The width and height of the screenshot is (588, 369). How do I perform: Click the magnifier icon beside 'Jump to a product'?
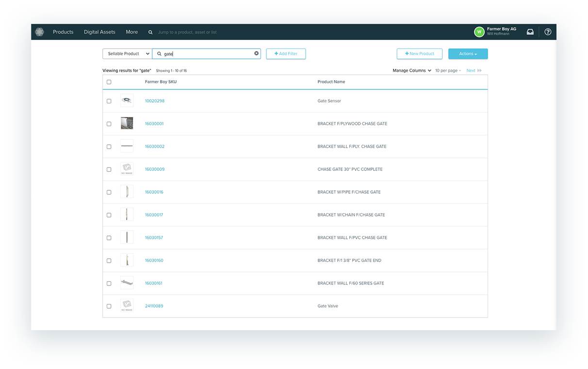(x=150, y=32)
